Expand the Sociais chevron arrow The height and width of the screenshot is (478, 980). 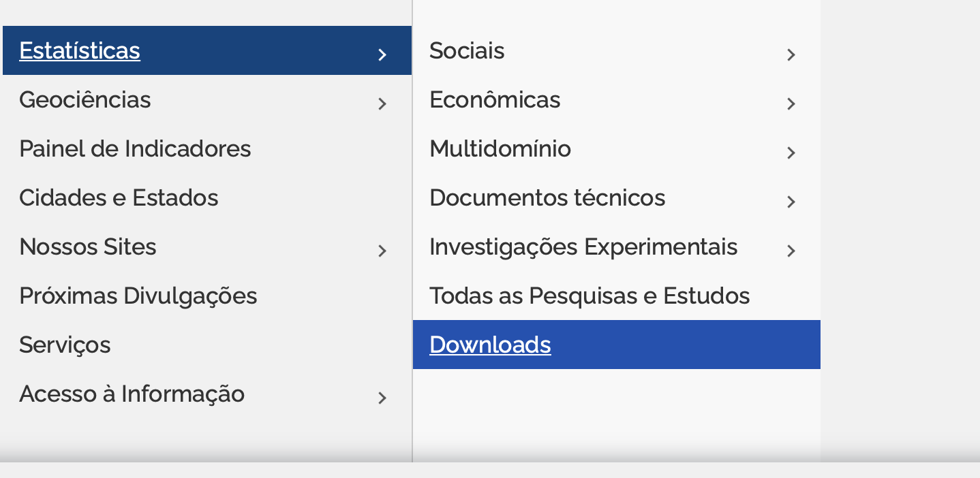791,54
